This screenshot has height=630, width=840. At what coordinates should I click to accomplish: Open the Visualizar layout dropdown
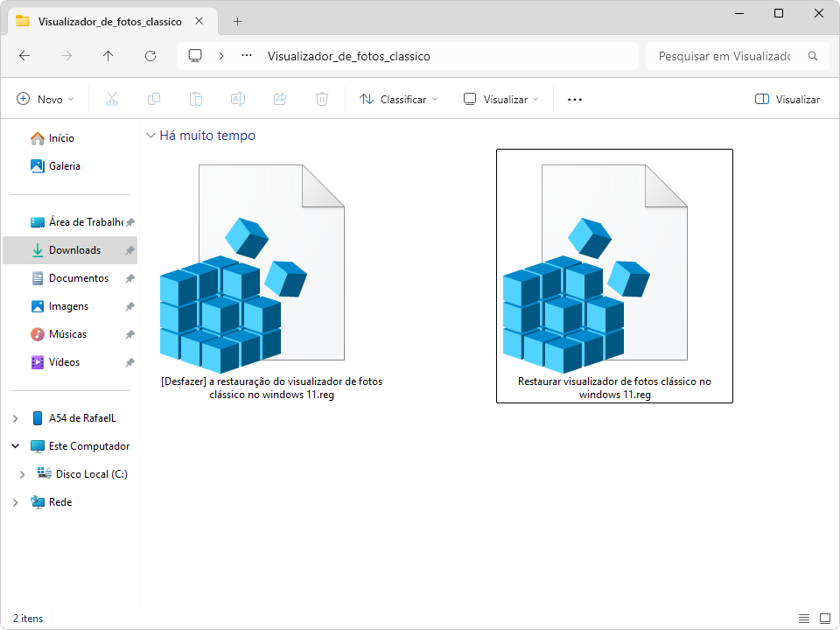500,99
